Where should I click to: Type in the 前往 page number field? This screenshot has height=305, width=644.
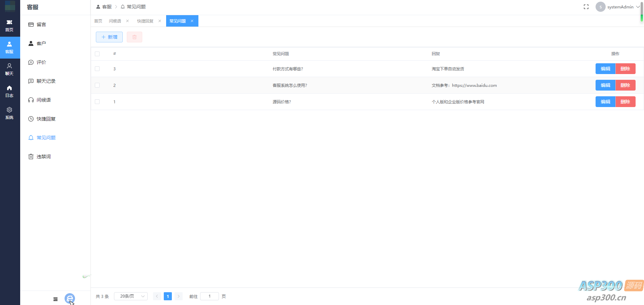tap(209, 296)
